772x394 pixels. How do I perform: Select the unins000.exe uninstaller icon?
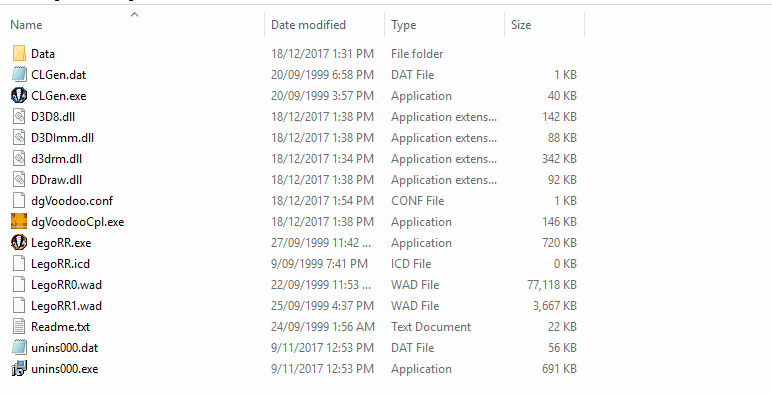click(19, 369)
